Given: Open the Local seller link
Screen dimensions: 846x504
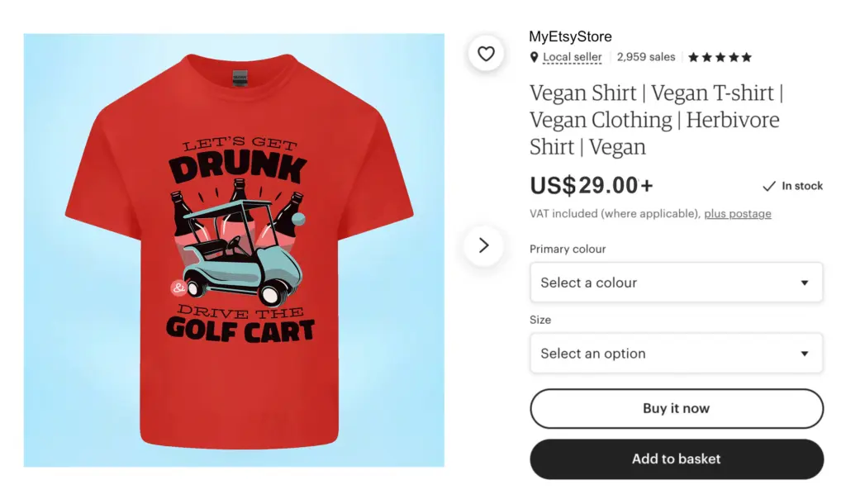Looking at the screenshot, I should 573,58.
